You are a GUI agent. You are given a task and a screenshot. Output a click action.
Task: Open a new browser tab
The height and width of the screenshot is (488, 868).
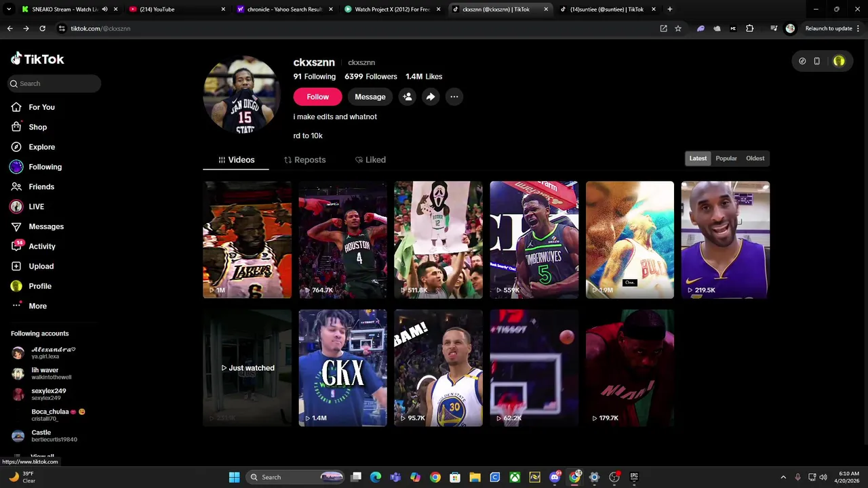(669, 9)
